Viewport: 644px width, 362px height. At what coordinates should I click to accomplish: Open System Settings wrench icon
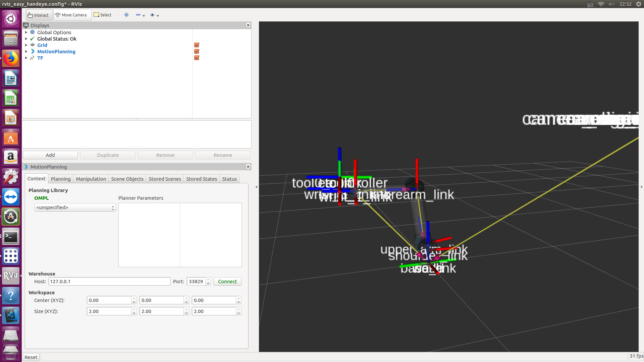[x=11, y=177]
